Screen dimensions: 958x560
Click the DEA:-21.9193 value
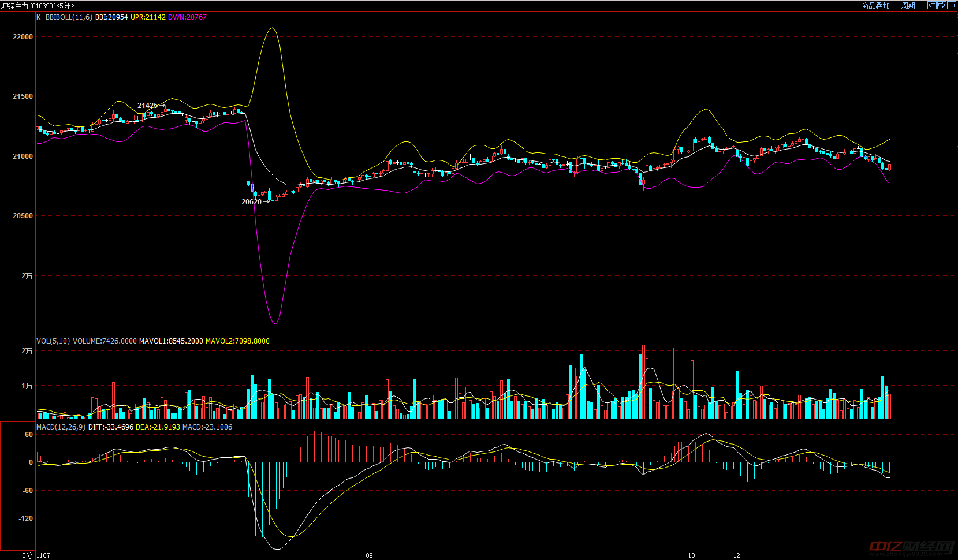click(x=158, y=427)
